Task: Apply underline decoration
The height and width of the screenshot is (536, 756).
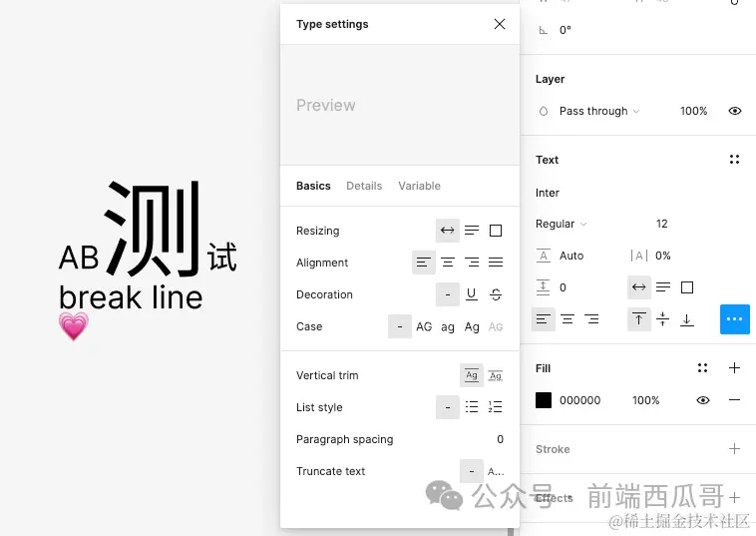Action: [472, 294]
